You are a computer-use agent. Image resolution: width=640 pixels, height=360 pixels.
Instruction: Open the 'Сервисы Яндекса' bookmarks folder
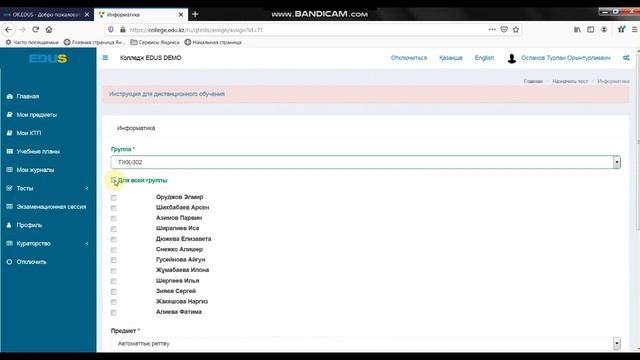click(155, 42)
